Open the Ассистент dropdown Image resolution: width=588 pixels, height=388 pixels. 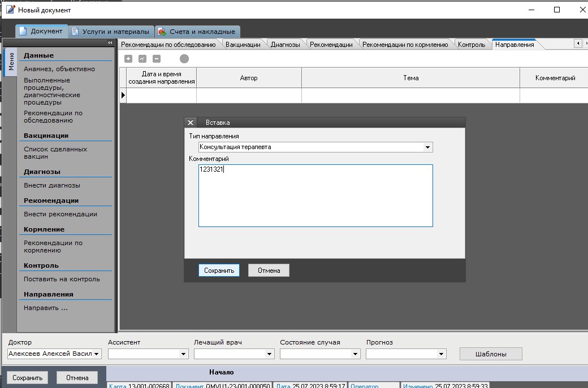coord(183,354)
